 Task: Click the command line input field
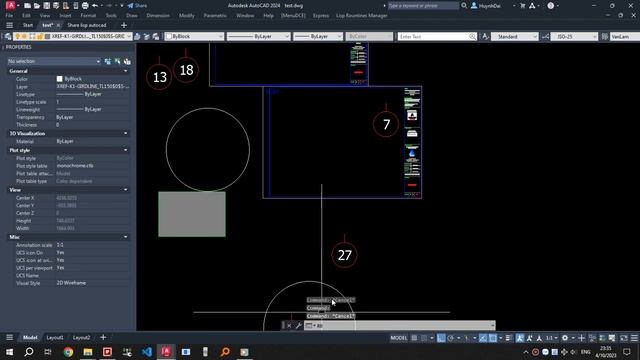(x=400, y=325)
